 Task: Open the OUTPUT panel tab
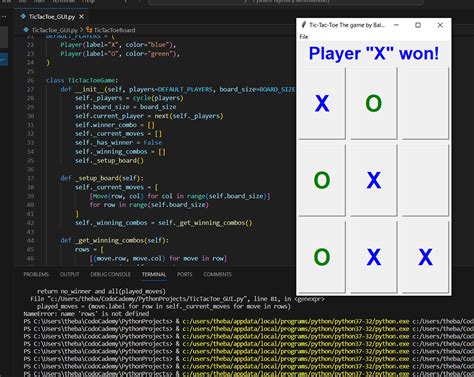coord(69,274)
